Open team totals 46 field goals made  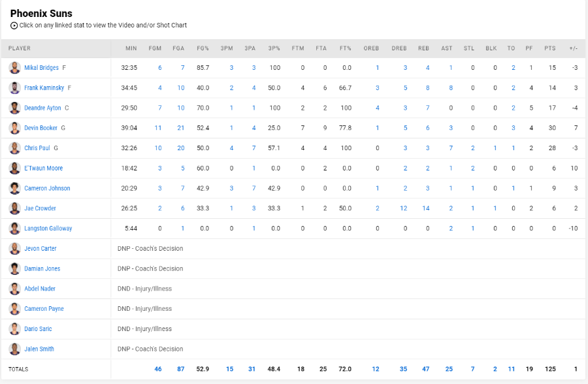click(158, 369)
